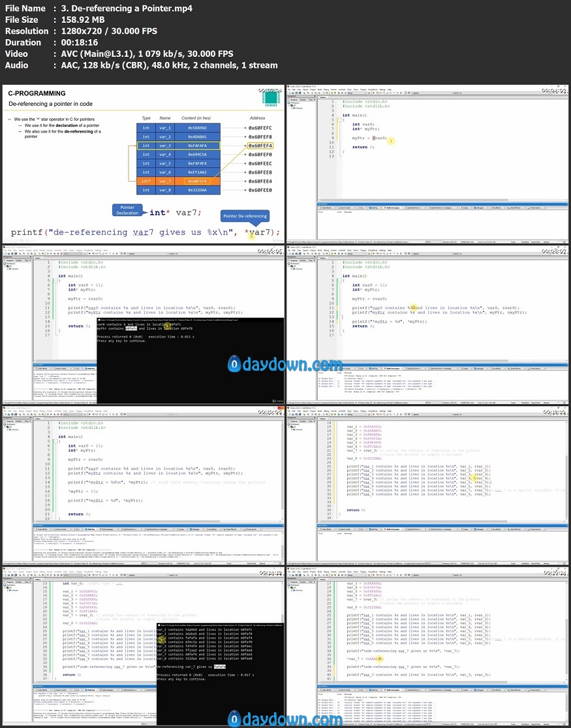571x728 pixels.
Task: Click console line 'myPtr contains 60fefc'
Action: pyautogui.click(x=117, y=328)
